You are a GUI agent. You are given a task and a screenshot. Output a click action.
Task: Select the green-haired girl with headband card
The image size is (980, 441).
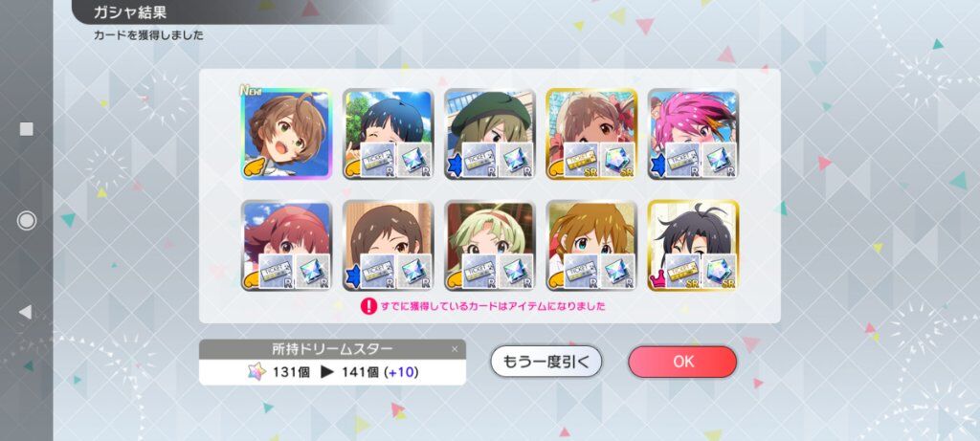(489, 246)
